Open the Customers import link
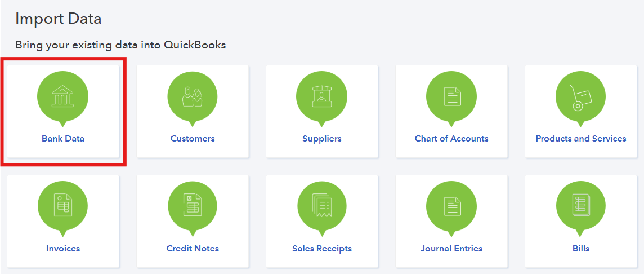The image size is (644, 274). click(193, 138)
